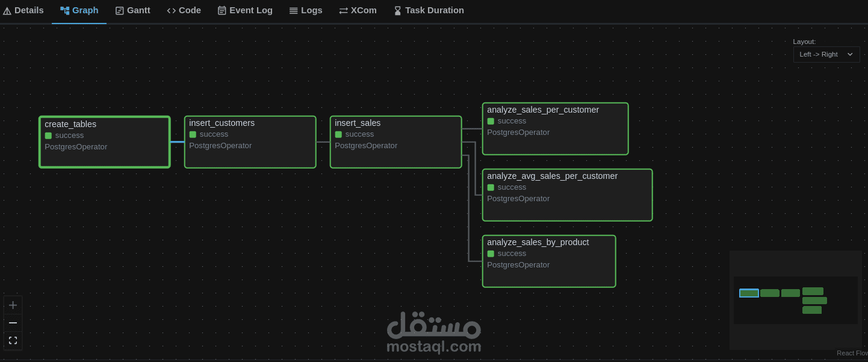The height and width of the screenshot is (362, 868).
Task: Click the zoom in icon in graph controls
Action: click(x=13, y=305)
